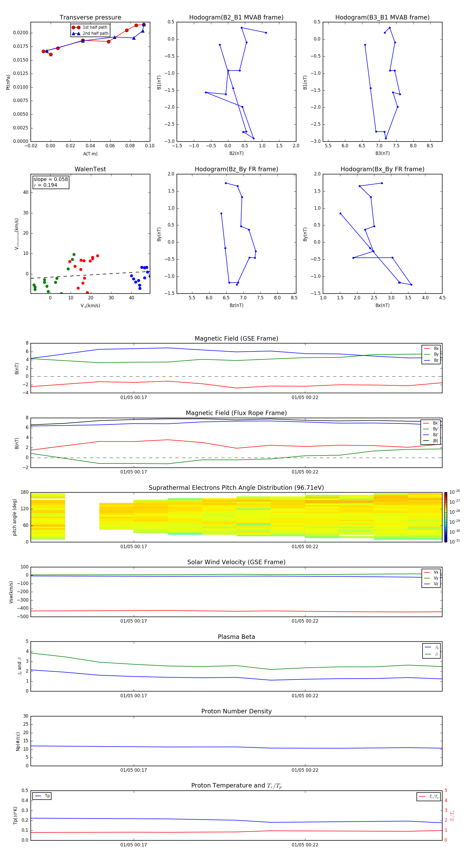This screenshot has width=473, height=868.
Task: Click the By' legend entry in flux rope plot
Action: click(431, 429)
